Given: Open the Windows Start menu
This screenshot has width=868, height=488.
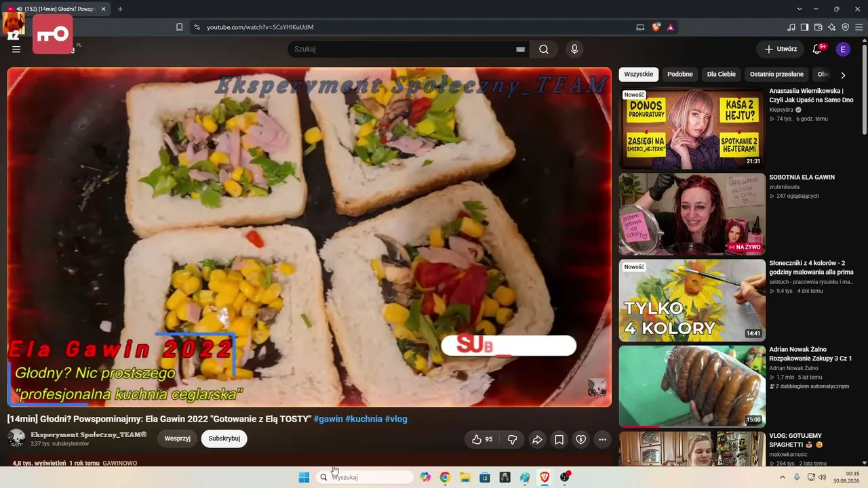Looking at the screenshot, I should tap(304, 477).
